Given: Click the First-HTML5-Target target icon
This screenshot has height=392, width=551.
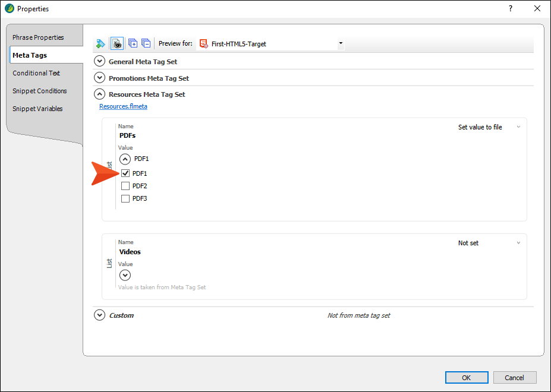Looking at the screenshot, I should click(203, 43).
